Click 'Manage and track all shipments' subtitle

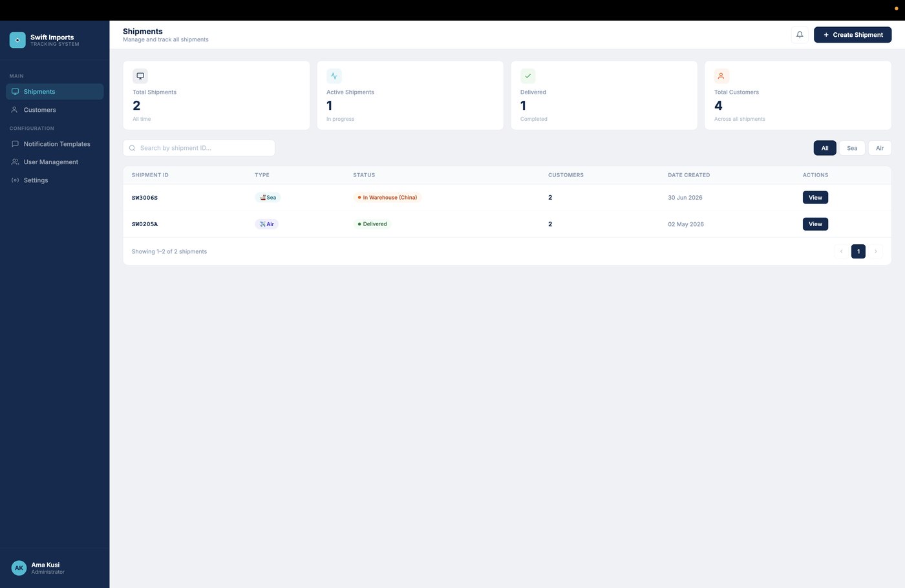click(166, 39)
